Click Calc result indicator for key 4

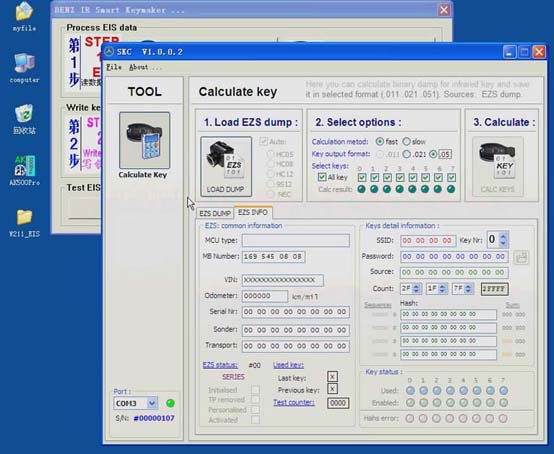pos(412,189)
